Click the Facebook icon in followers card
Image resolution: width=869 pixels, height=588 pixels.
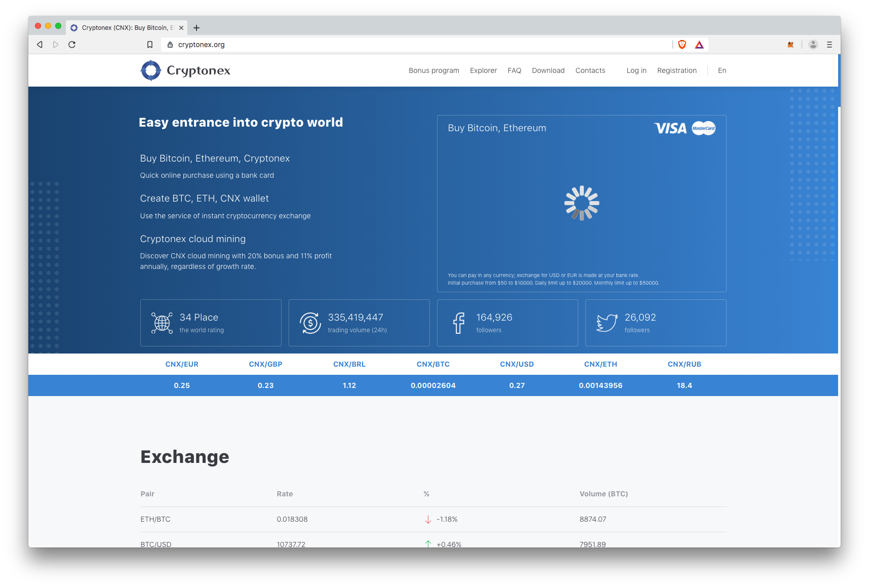click(x=459, y=323)
